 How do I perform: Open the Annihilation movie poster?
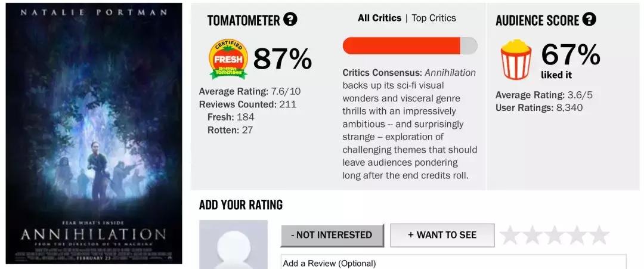pyautogui.click(x=94, y=134)
